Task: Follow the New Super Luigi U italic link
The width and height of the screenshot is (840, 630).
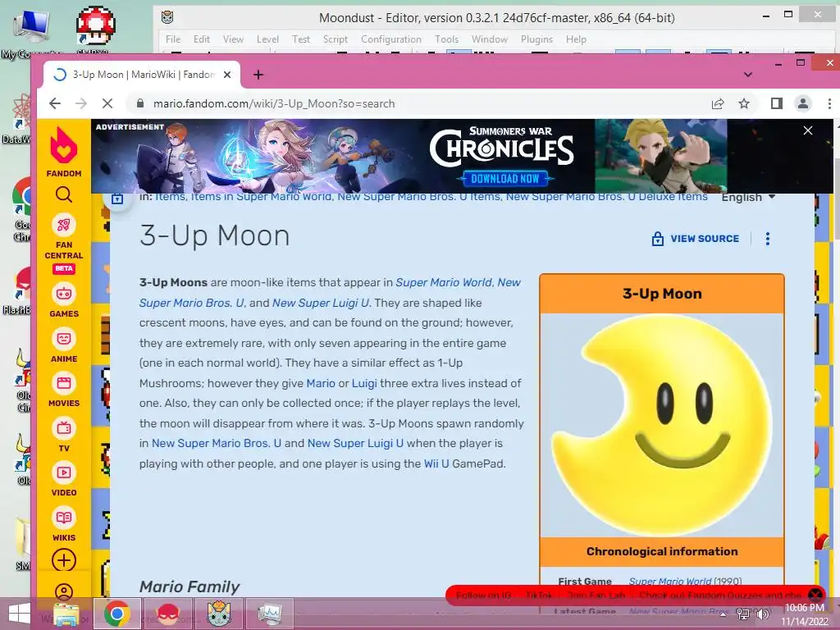Action: [321, 303]
